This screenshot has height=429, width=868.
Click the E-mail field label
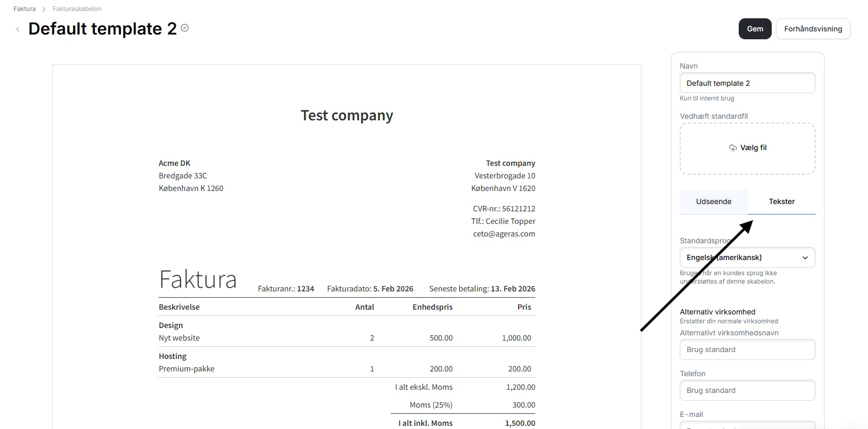tap(691, 414)
